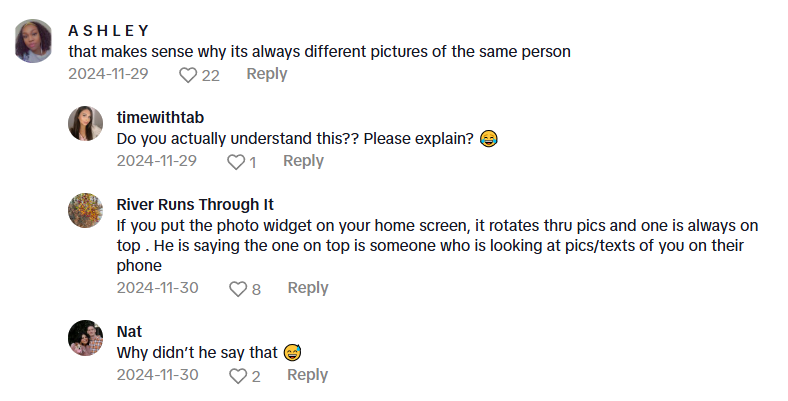Viewport: 788px width, 401px height.
Task: Visit the timewithtab username link
Action: click(161, 117)
